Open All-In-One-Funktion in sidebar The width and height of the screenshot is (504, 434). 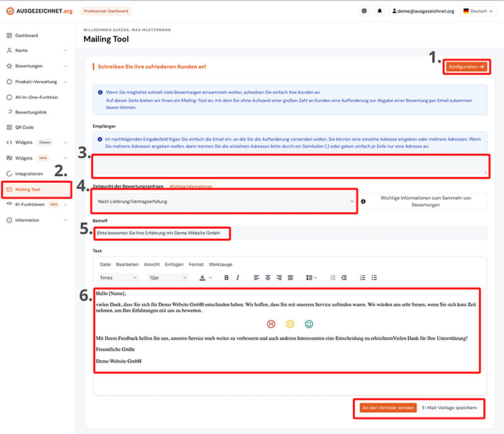tap(37, 97)
